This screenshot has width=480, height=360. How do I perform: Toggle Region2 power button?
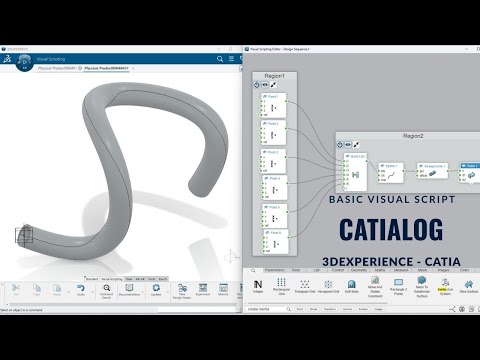[340, 145]
